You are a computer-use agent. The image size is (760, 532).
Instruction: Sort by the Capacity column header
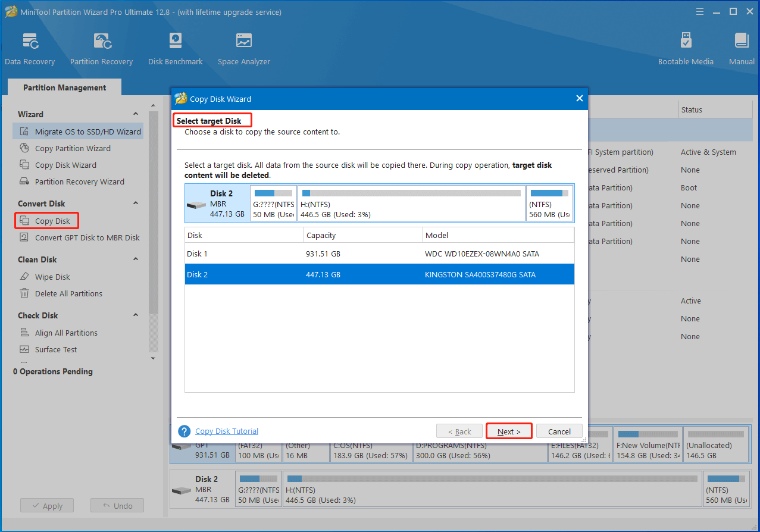pyautogui.click(x=363, y=235)
